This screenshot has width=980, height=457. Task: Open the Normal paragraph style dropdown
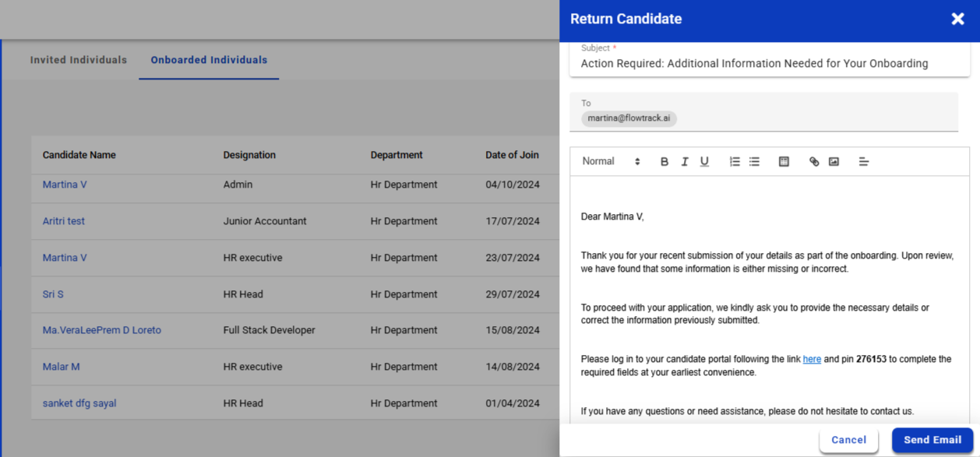coord(611,162)
